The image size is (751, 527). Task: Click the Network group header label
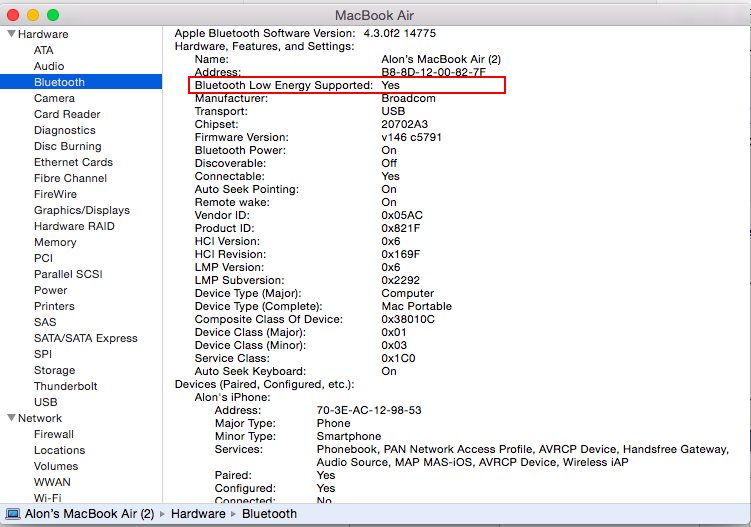[x=40, y=418]
